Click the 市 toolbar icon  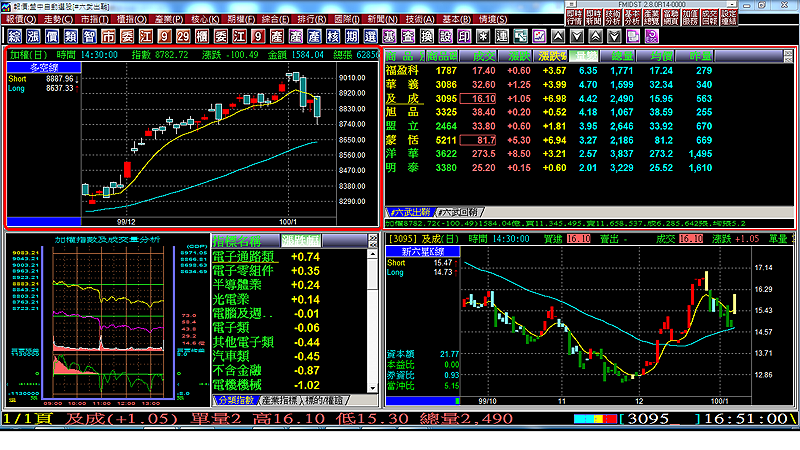click(108, 36)
